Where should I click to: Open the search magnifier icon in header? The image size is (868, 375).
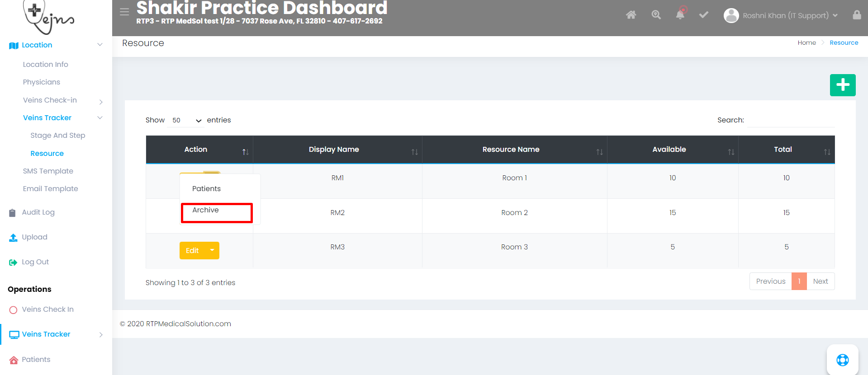(x=656, y=15)
